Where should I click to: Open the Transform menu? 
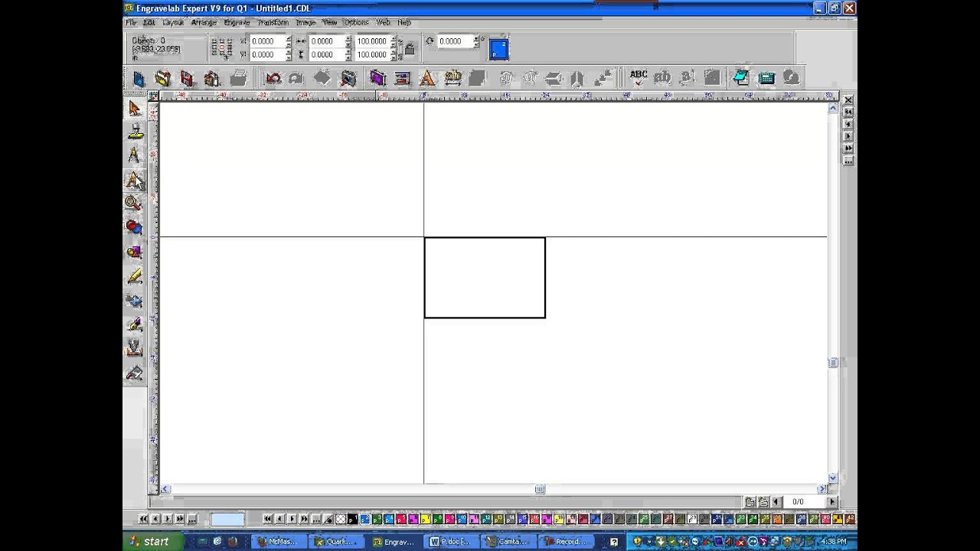[x=273, y=22]
